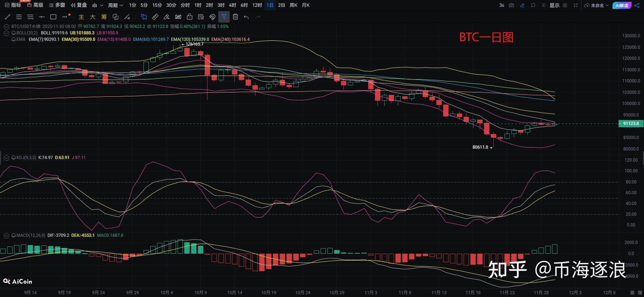Screen dimensions: 644x297
Task: Click the green 91123.8 price tag
Action: point(631,123)
